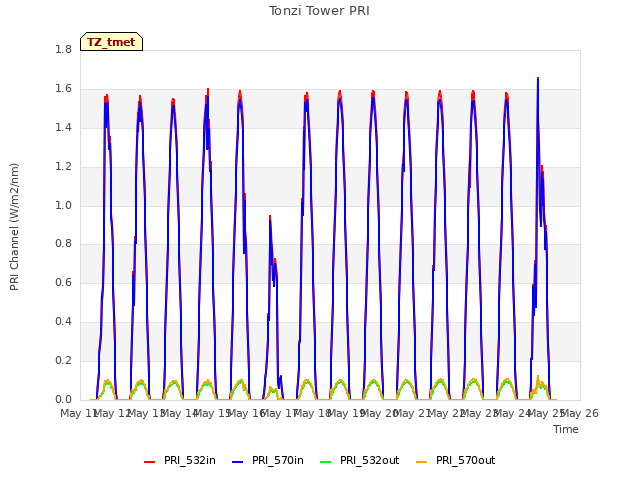This screenshot has height=480, width=640.
Task: Click the Time axis label
Action: (x=566, y=429)
